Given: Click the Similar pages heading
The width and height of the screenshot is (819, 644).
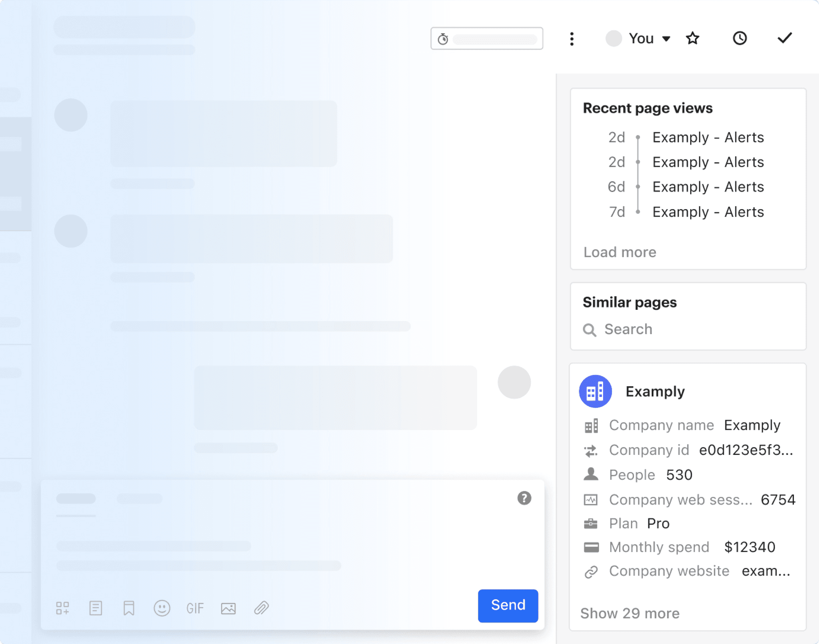Looking at the screenshot, I should click(x=629, y=303).
